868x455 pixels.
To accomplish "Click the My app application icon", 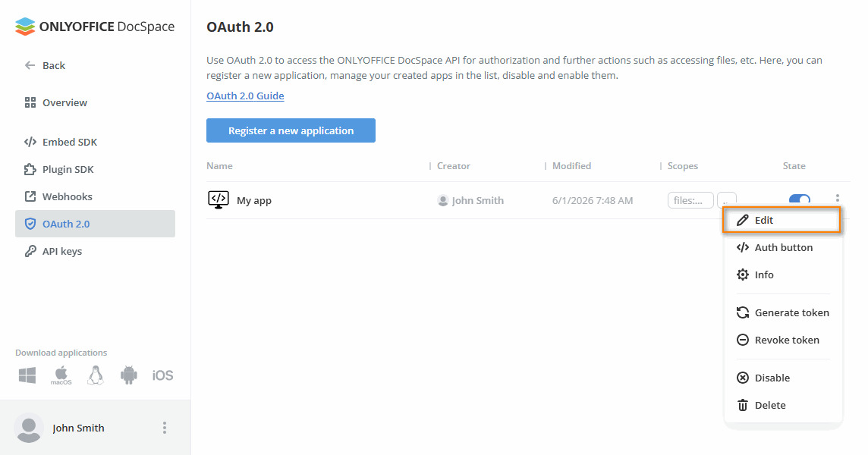I will 218,200.
